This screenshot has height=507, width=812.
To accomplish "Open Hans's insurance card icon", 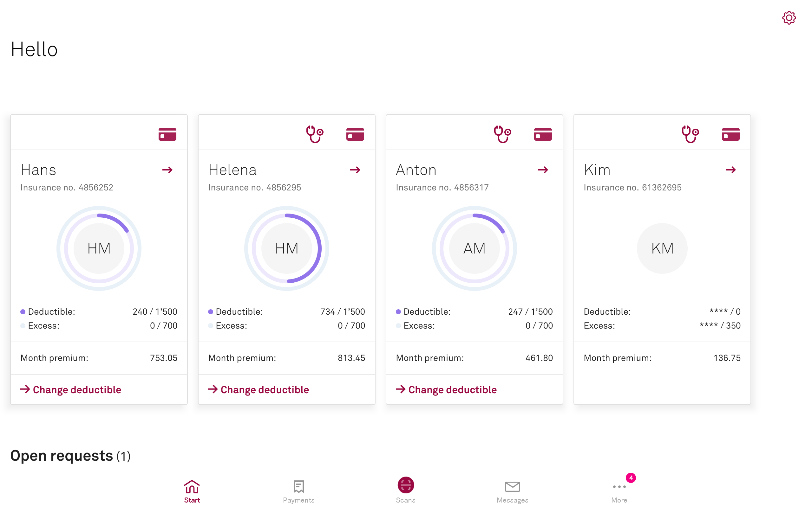I will click(167, 134).
